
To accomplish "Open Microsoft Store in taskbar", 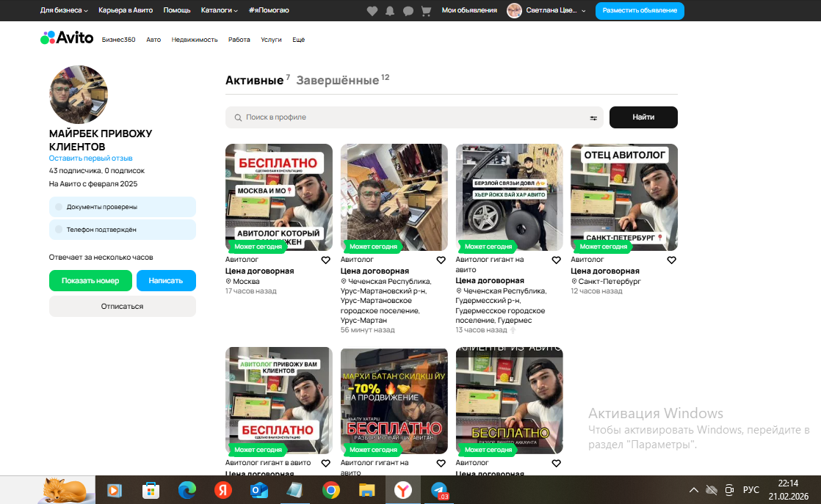I will click(x=151, y=490).
